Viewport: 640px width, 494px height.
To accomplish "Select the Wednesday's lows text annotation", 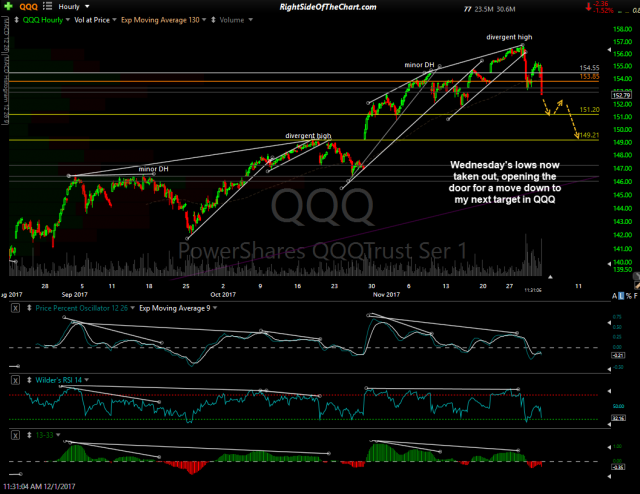I will (504, 182).
